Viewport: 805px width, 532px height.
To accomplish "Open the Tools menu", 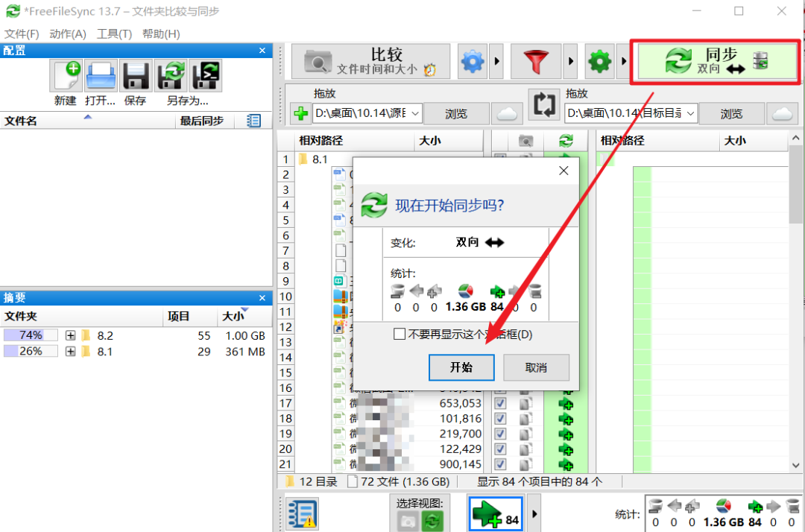I will [114, 34].
